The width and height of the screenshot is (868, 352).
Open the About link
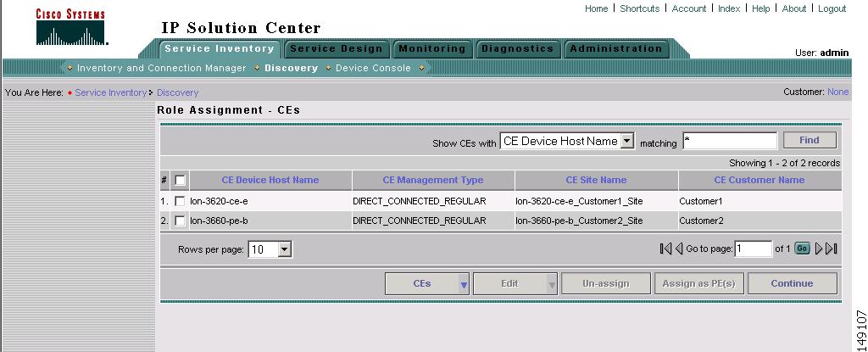coord(793,8)
